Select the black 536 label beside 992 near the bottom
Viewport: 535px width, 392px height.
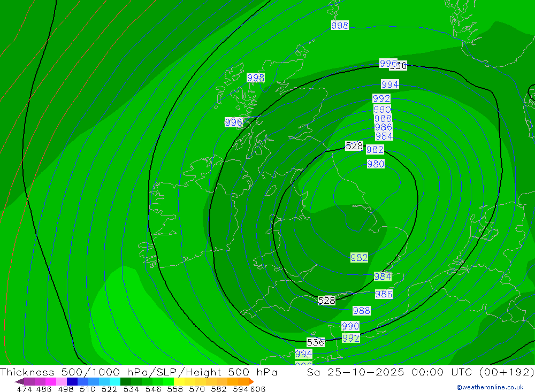pyautogui.click(x=316, y=342)
